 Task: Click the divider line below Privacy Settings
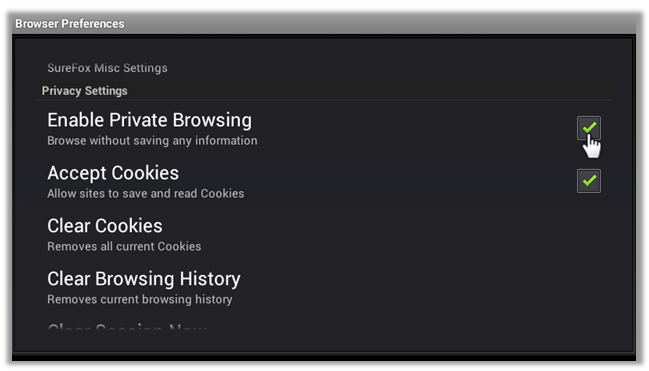pos(324,100)
